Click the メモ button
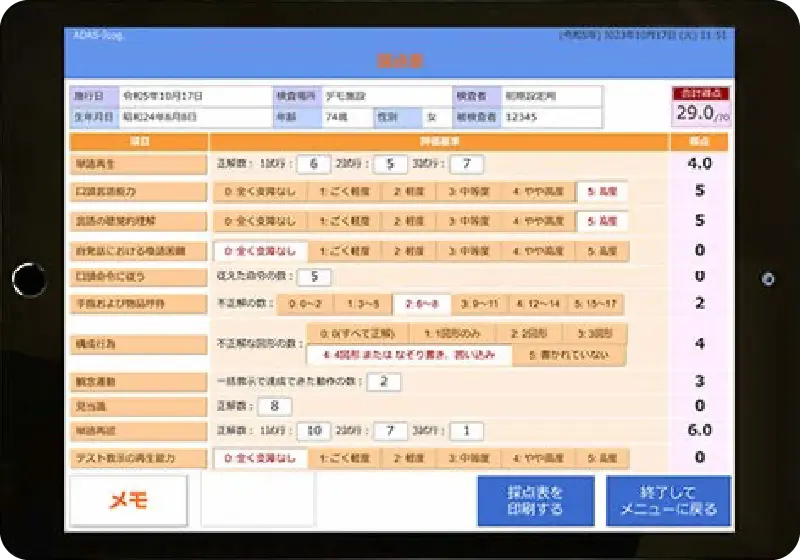Image resolution: width=800 pixels, height=560 pixels. point(128,501)
